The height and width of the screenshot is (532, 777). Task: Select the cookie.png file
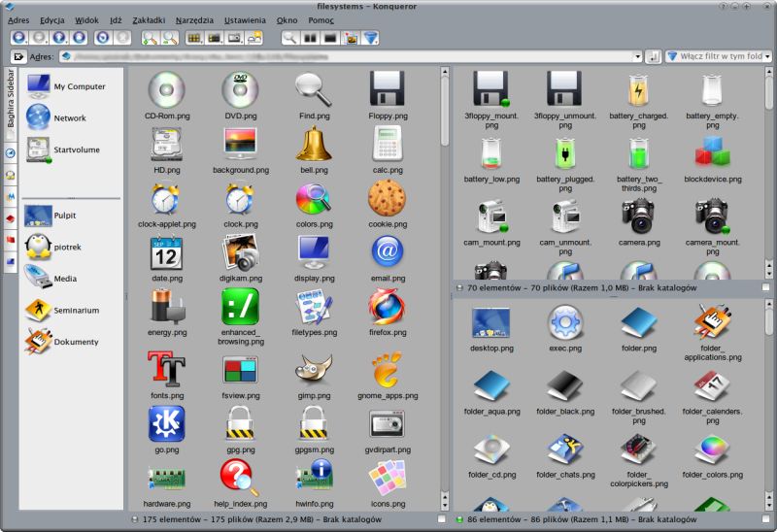(x=388, y=205)
